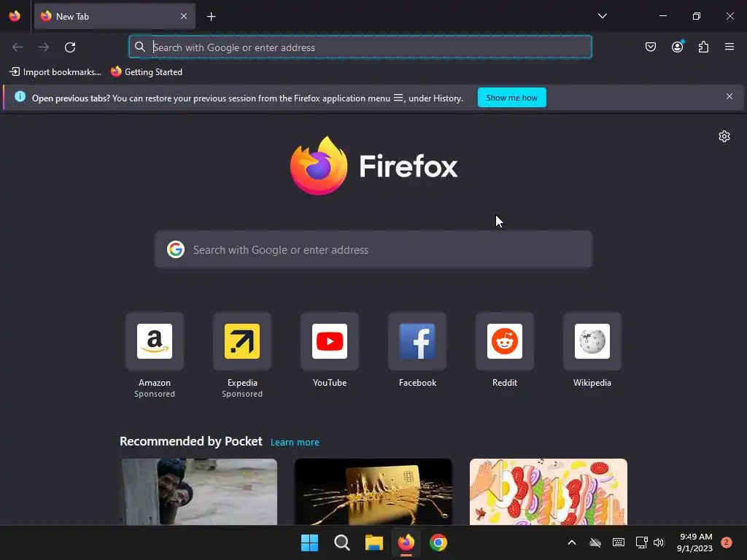
Task: Open new tab personalize gear icon
Action: pyautogui.click(x=724, y=136)
